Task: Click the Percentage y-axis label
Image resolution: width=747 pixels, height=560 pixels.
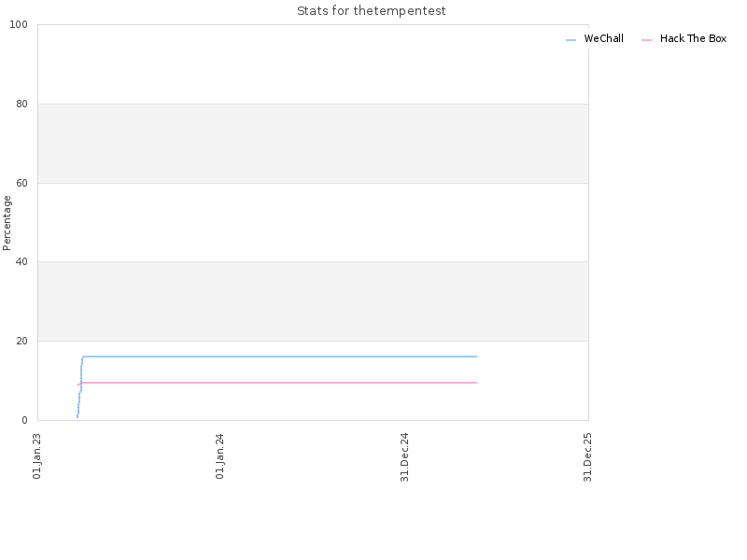Action: tap(7, 223)
